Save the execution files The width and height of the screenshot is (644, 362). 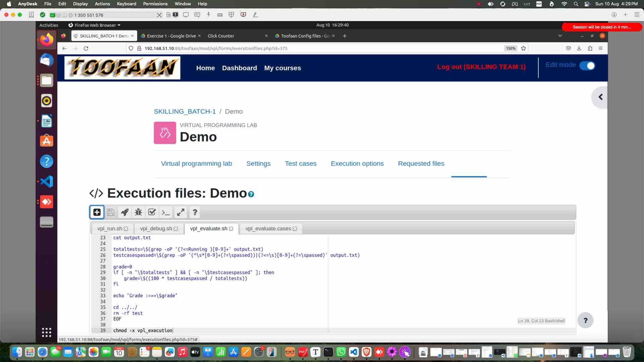[111, 212]
